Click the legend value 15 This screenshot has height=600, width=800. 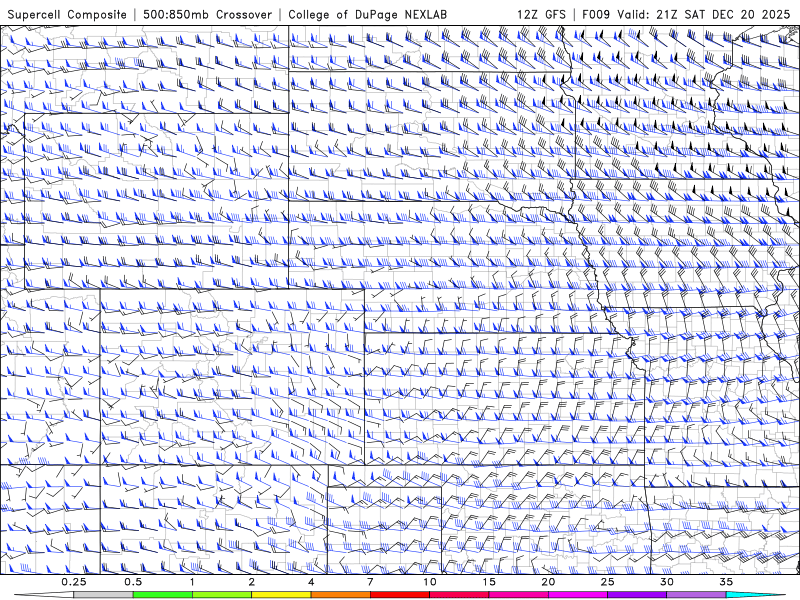point(489,582)
